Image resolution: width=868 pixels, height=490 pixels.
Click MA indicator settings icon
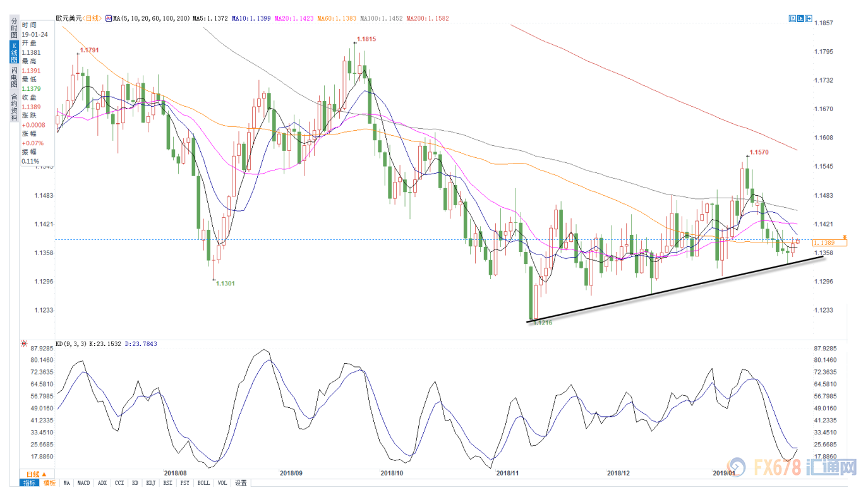click(109, 18)
